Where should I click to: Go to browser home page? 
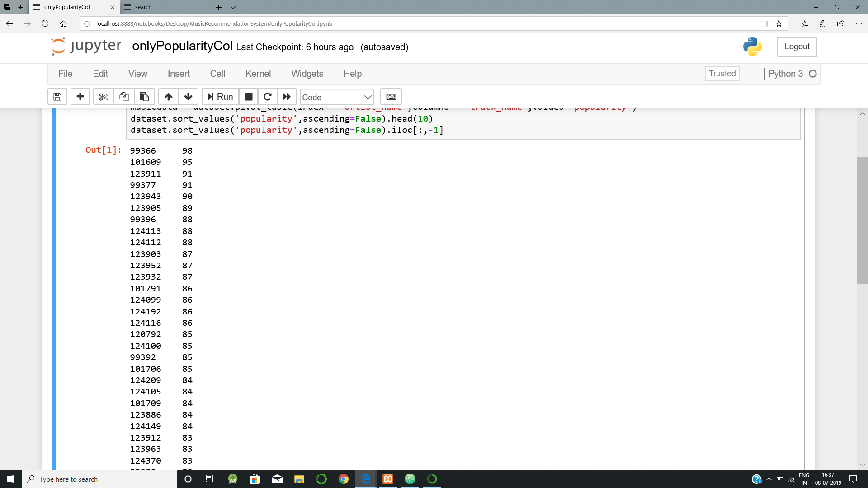[63, 23]
